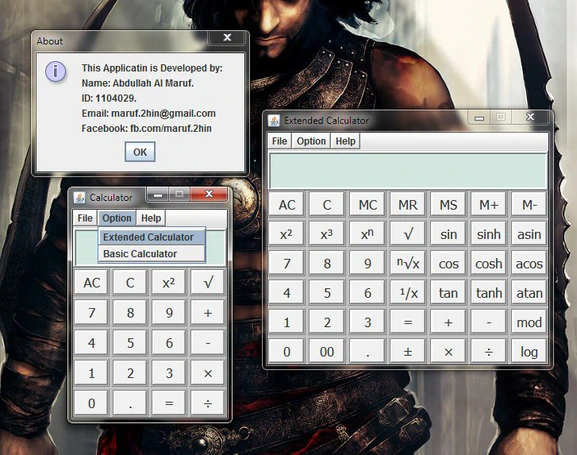Click plus button in small Calculator window
The width and height of the screenshot is (577, 455).
pyautogui.click(x=208, y=313)
